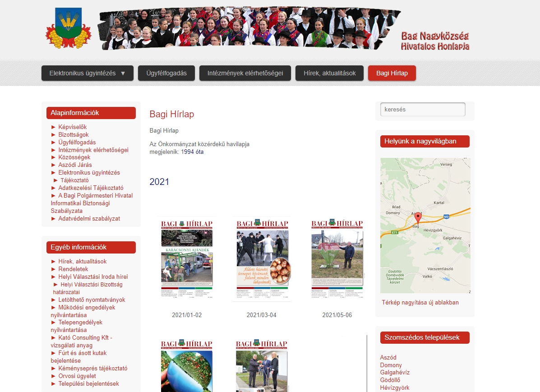This screenshot has width=540, height=392.
Task: Open the issue cover with green globe
Action: (187, 366)
